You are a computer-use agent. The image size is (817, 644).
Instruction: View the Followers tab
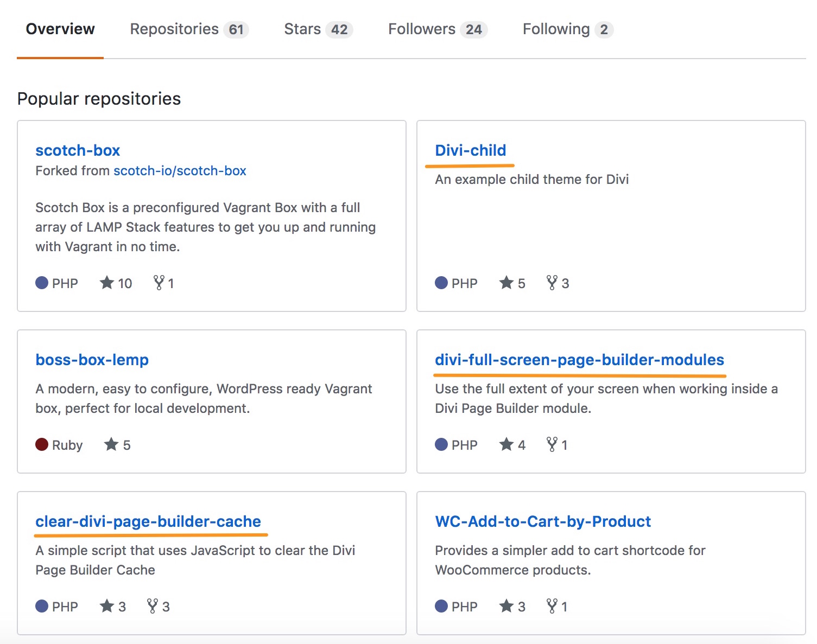[x=438, y=29]
